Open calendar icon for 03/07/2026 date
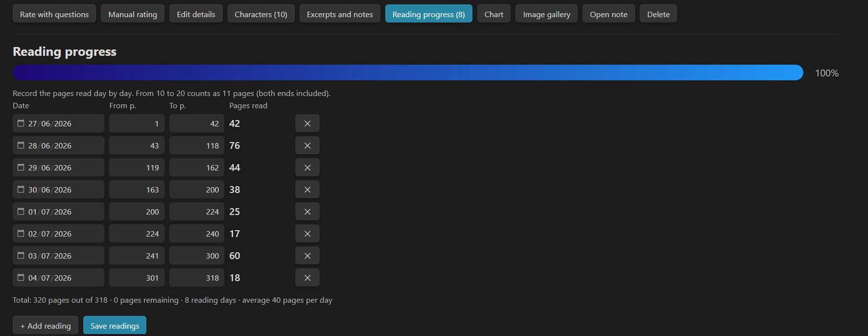 click(21, 255)
